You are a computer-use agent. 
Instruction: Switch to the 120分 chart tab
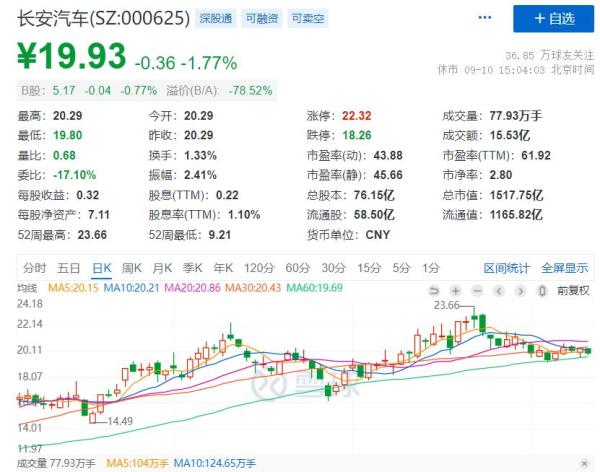pos(259,268)
